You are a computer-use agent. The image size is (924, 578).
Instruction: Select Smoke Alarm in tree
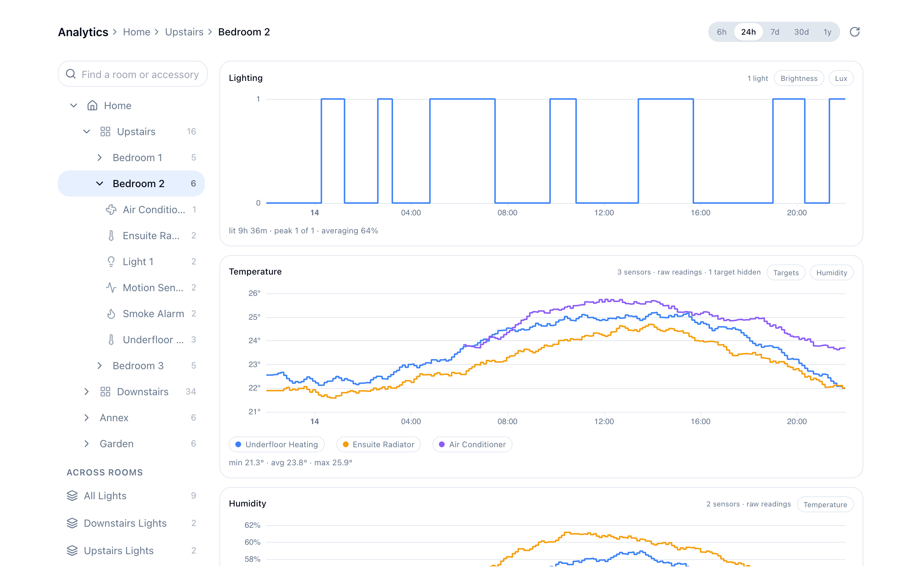[x=131, y=314]
